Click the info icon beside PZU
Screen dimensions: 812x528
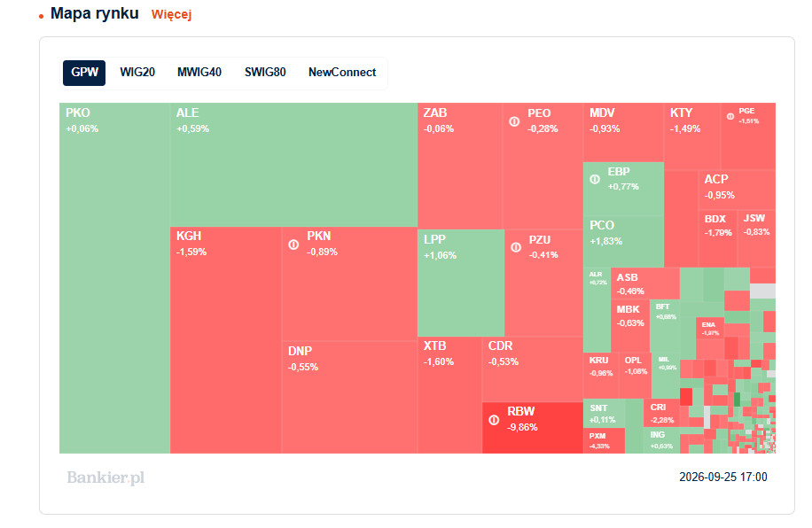pos(516,247)
